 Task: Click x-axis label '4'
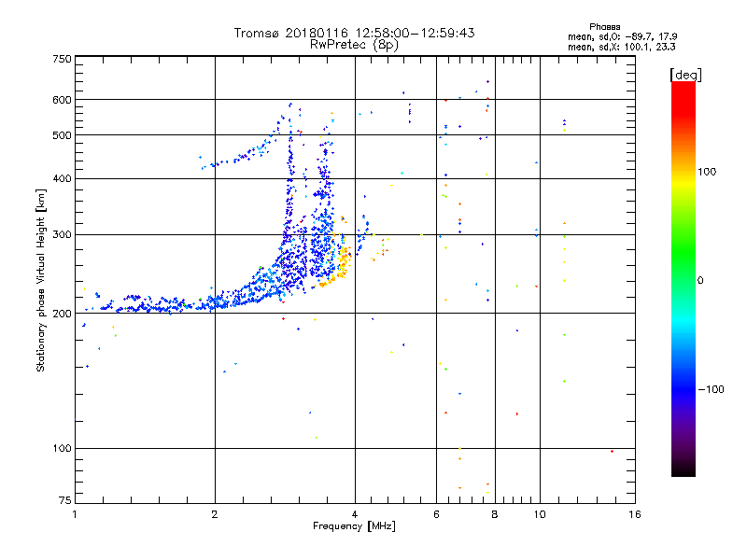tap(355, 514)
